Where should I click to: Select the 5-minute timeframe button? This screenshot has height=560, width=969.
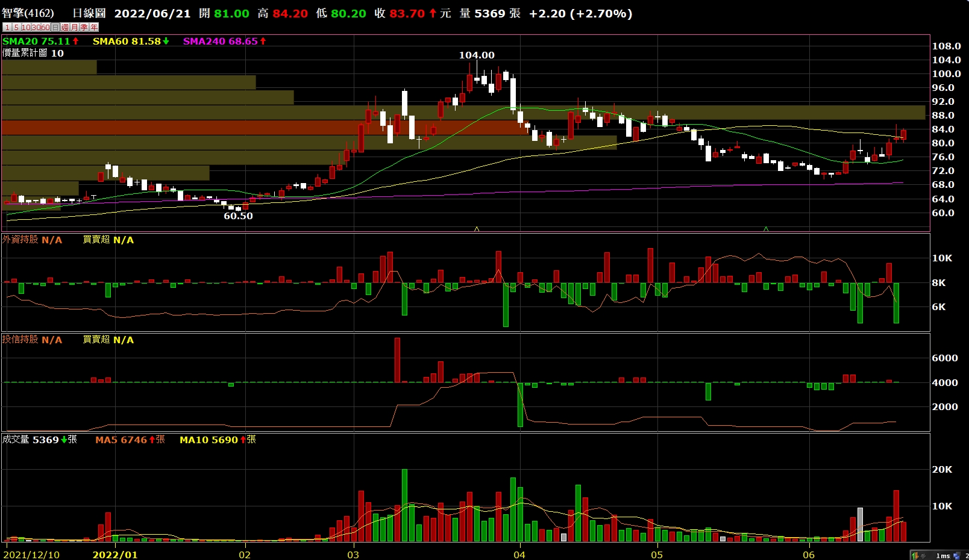click(17, 27)
